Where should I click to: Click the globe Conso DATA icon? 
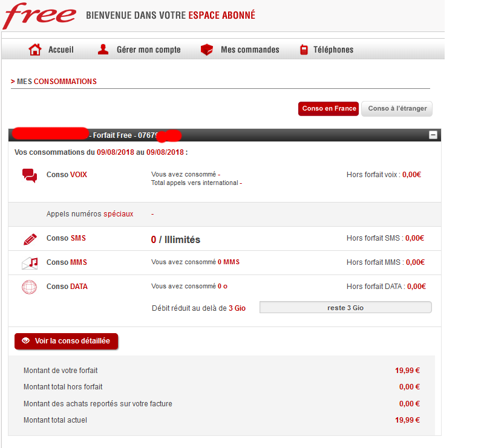30,287
